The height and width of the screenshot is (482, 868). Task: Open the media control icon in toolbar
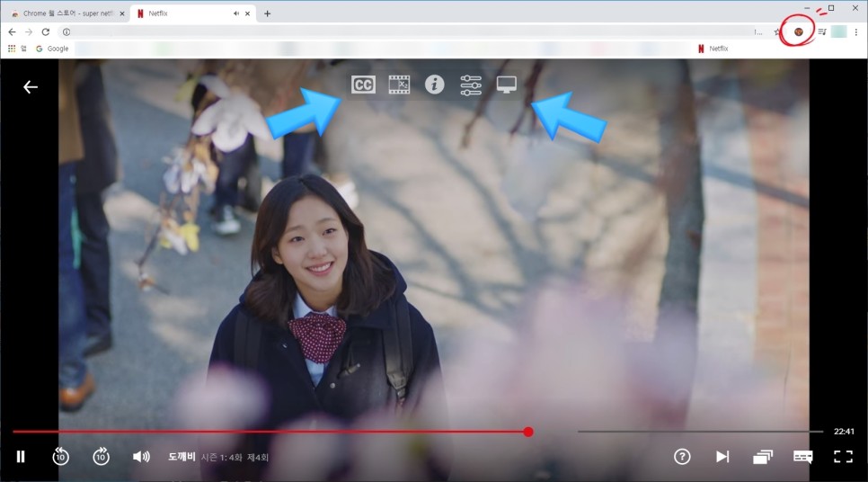click(x=822, y=32)
